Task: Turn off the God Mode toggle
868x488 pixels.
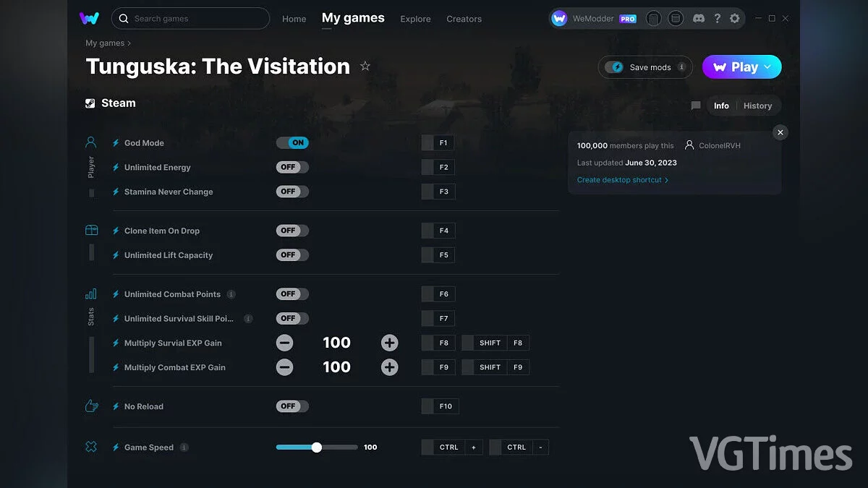Action: coord(292,142)
